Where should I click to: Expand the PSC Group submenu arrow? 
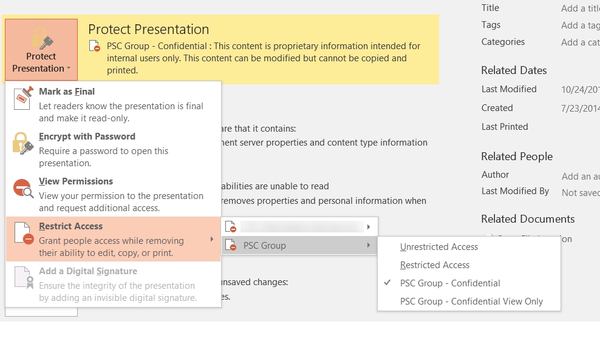[x=369, y=245]
